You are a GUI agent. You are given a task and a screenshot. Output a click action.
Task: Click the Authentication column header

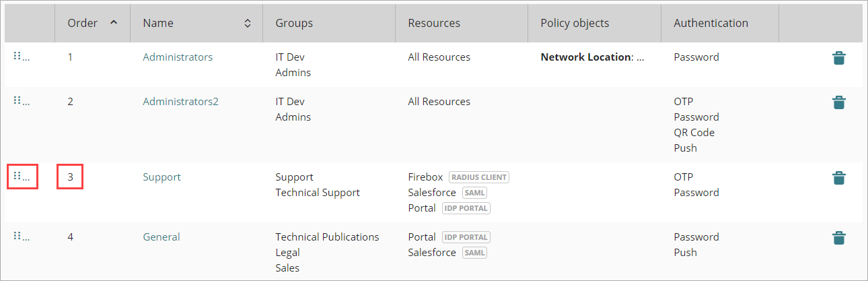[711, 23]
